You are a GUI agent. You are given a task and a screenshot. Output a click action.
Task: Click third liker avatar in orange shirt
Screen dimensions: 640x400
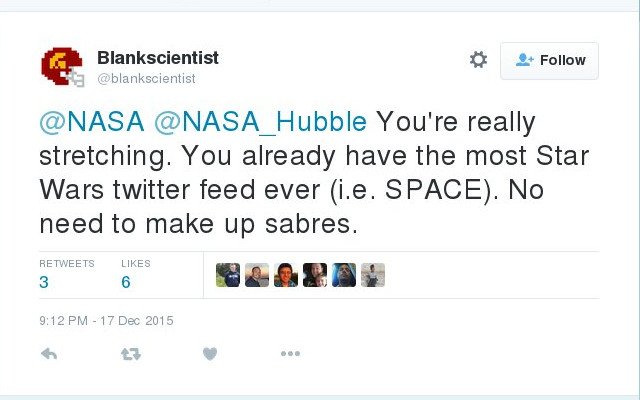tap(286, 275)
